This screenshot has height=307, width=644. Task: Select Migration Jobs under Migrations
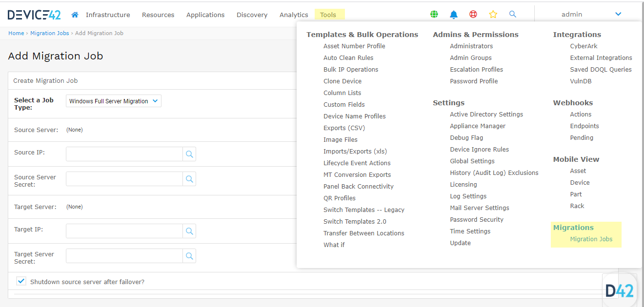click(x=591, y=239)
